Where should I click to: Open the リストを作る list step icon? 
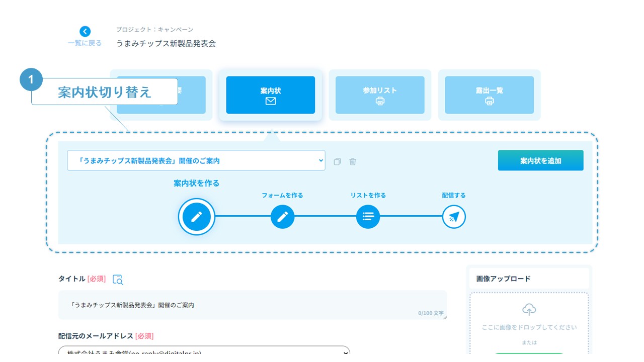pos(368,217)
